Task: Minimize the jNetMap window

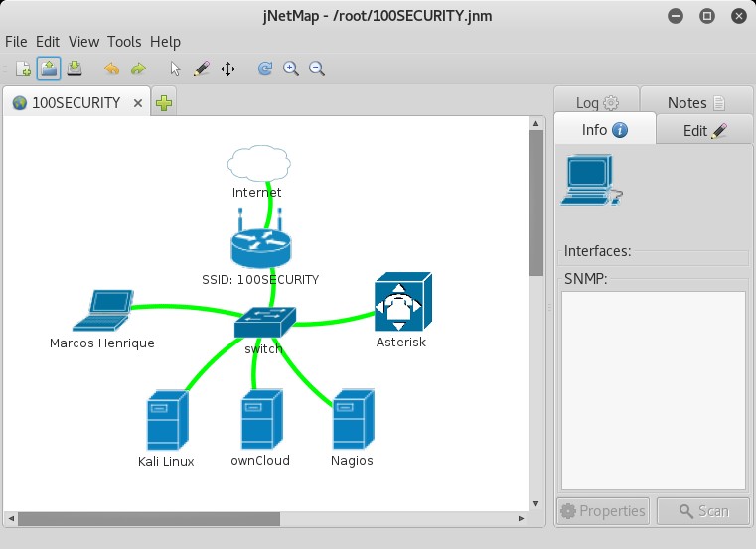Action: (676, 16)
